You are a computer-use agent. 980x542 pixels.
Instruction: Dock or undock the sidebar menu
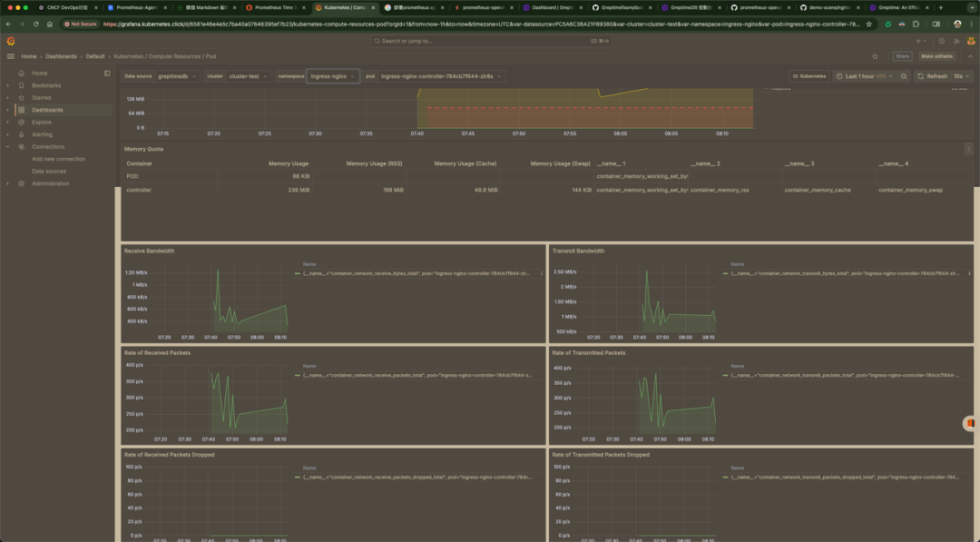pyautogui.click(x=107, y=74)
